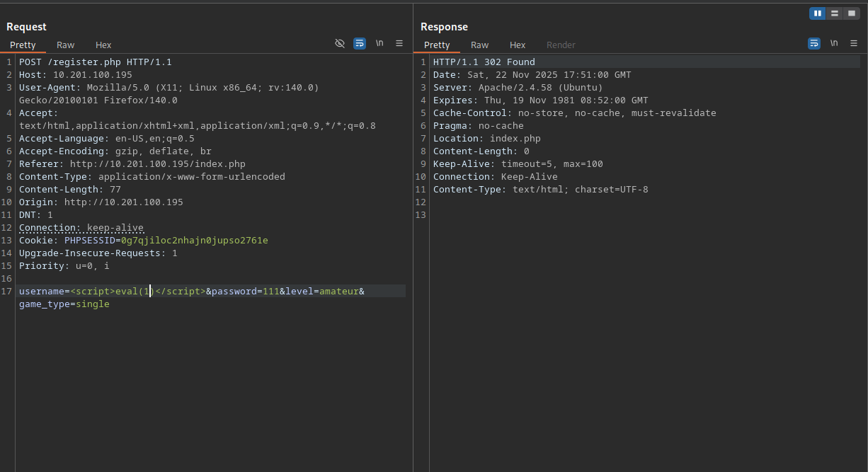The image size is (868, 472).
Task: Open Pretty tab in Request panel
Action: [23, 45]
